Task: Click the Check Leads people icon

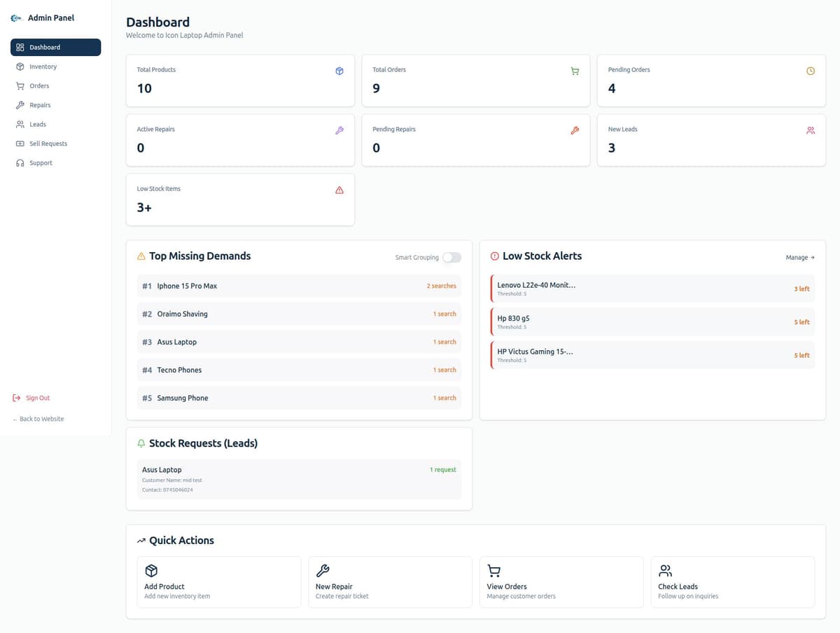Action: click(665, 571)
